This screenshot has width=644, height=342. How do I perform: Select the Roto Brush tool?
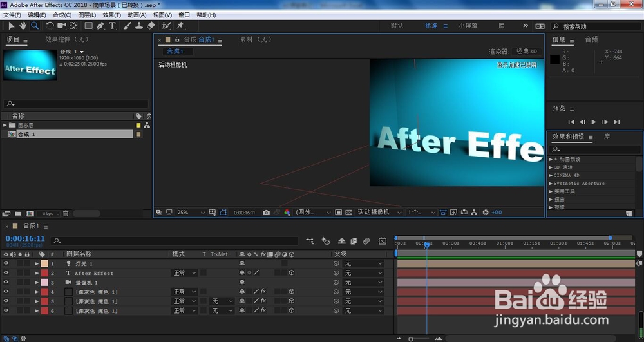pos(166,26)
